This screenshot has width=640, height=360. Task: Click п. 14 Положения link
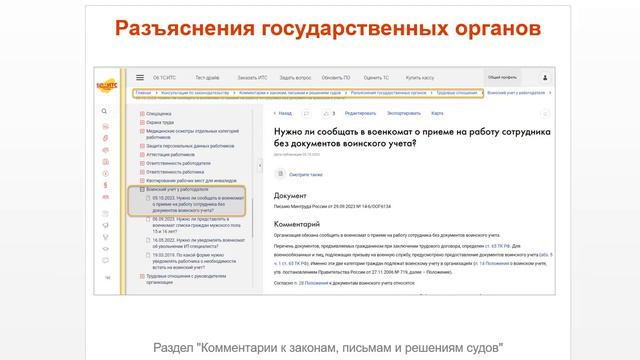[491, 264]
